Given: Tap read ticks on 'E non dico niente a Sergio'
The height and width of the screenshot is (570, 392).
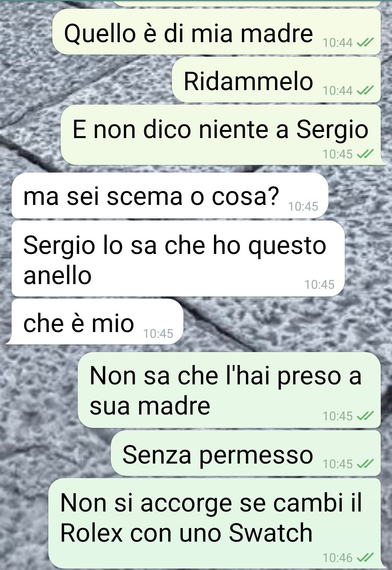Looking at the screenshot, I should tap(364, 154).
